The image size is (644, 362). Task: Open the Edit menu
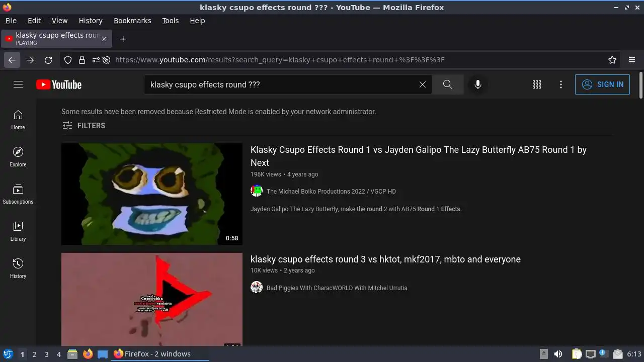tap(34, 21)
